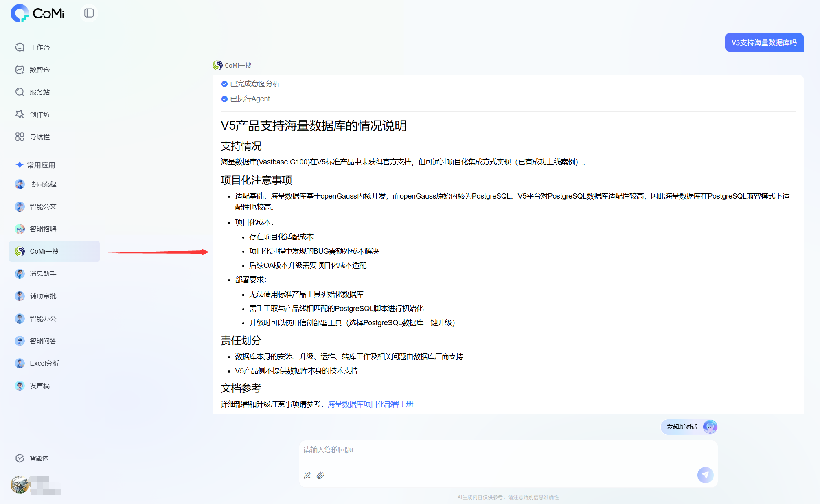Click the CoMi logo at top left
The width and height of the screenshot is (820, 504).
tap(37, 13)
